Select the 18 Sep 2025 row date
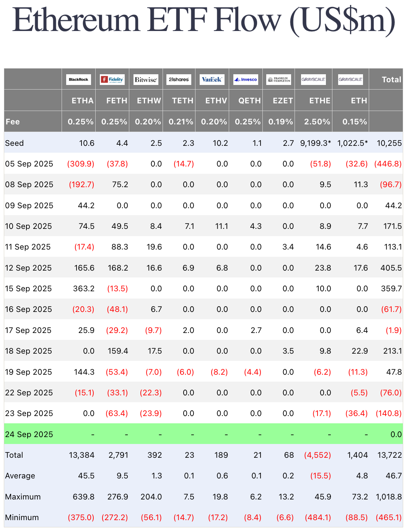Image resolution: width=407 pixels, height=532 pixels. [x=28, y=351]
